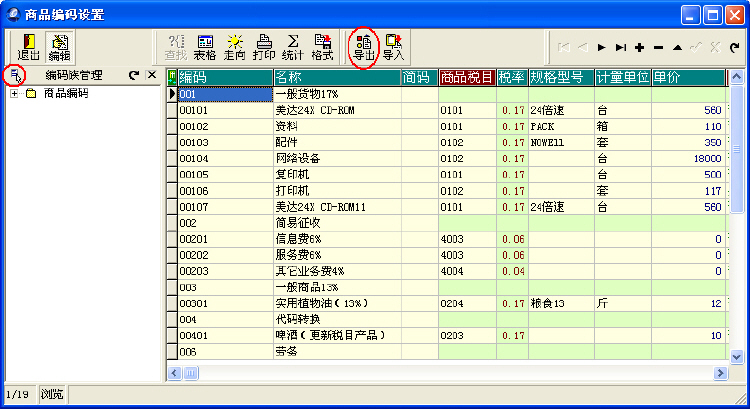Select the 实用植物油(13%) cell
750x409 pixels.
tap(337, 303)
